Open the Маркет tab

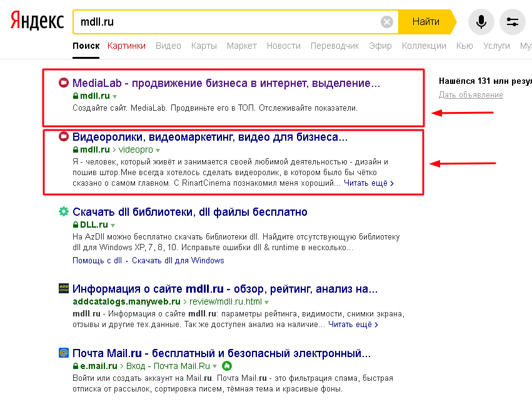coord(242,46)
